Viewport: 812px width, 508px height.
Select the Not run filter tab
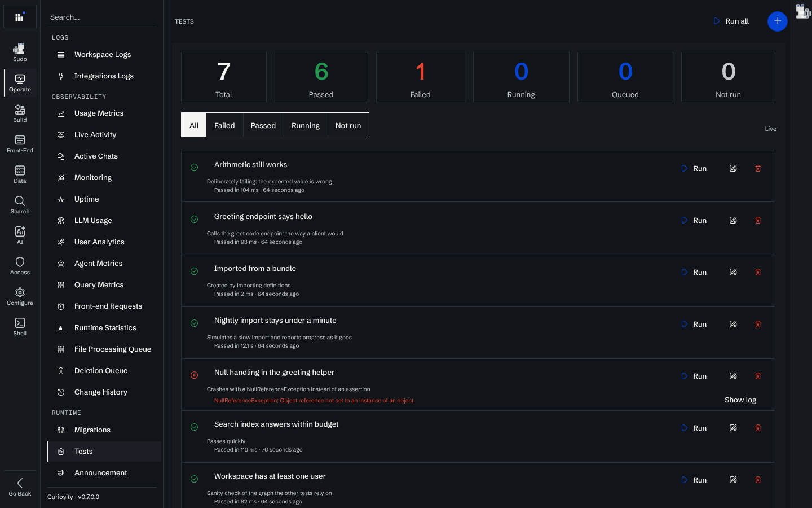pyautogui.click(x=348, y=125)
